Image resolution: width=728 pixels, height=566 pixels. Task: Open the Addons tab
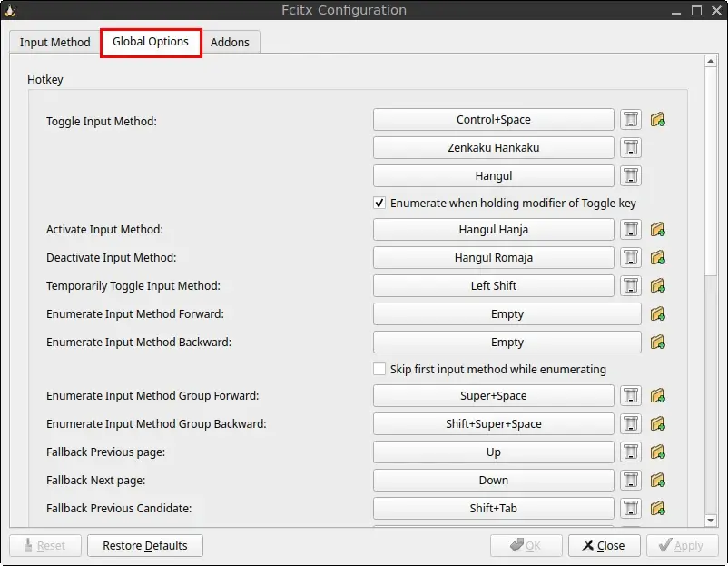230,43
